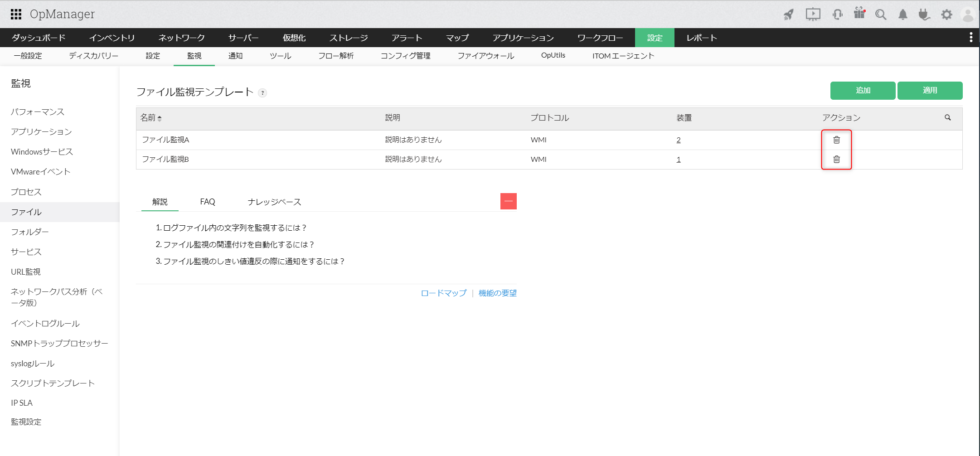Open the ロードマップ link
This screenshot has height=456, width=980.
tap(443, 293)
